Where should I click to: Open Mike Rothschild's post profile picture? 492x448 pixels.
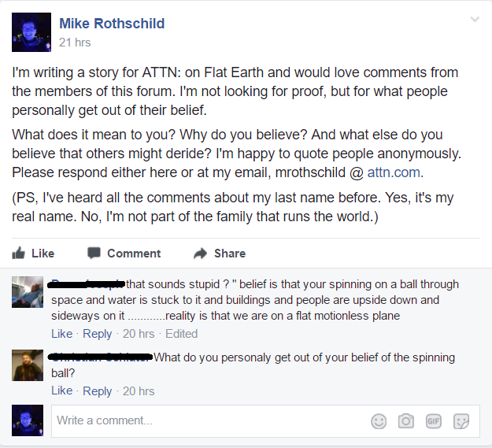point(31,32)
